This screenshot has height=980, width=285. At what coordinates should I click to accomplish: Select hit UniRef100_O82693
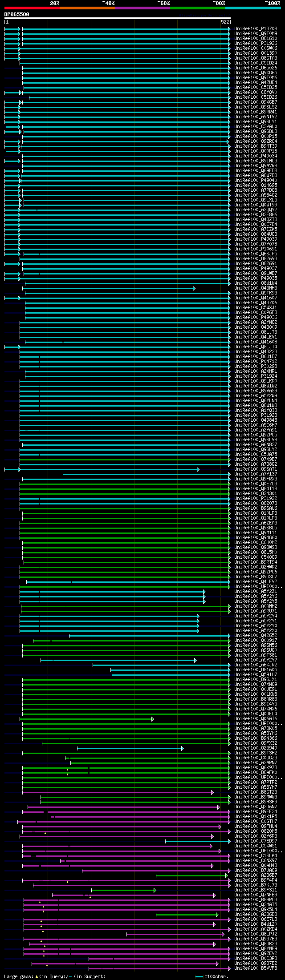click(x=256, y=259)
